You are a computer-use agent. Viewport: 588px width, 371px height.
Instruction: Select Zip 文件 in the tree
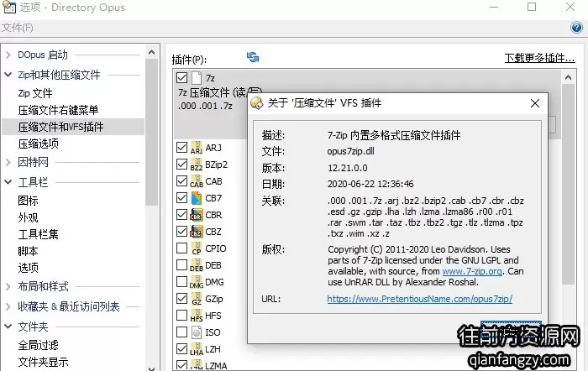[35, 93]
